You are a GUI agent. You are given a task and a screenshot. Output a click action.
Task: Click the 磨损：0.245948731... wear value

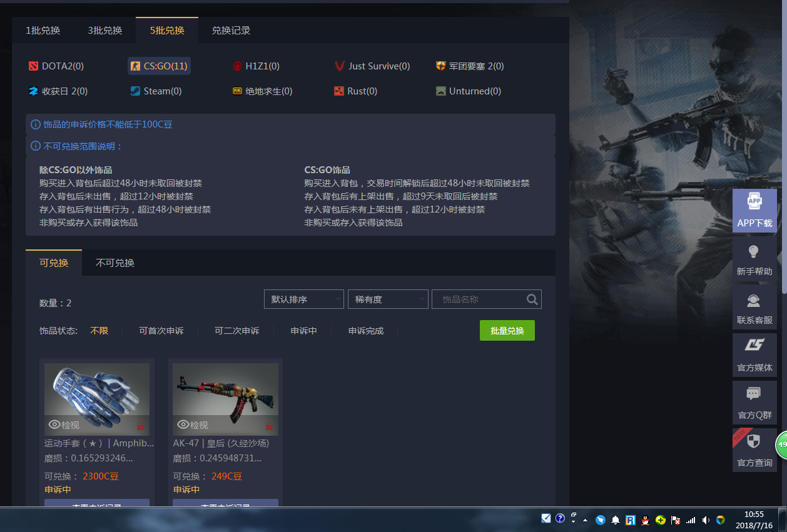tap(218, 458)
